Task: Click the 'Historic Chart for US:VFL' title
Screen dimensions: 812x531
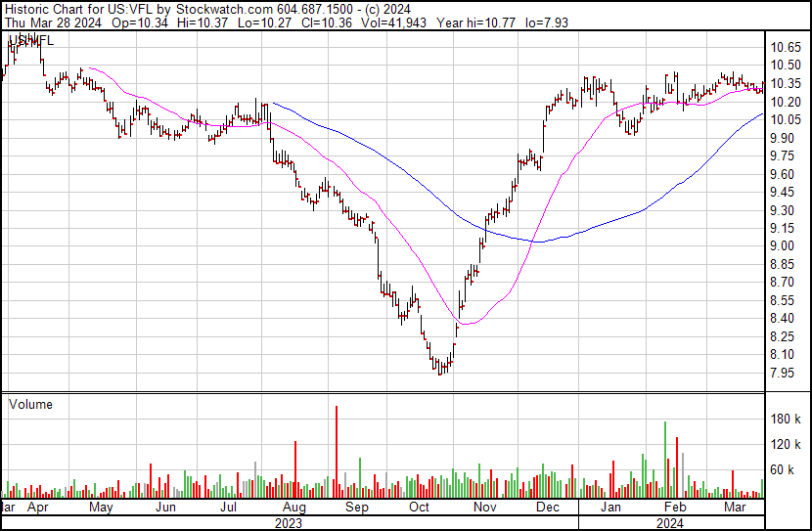Action: [x=78, y=8]
